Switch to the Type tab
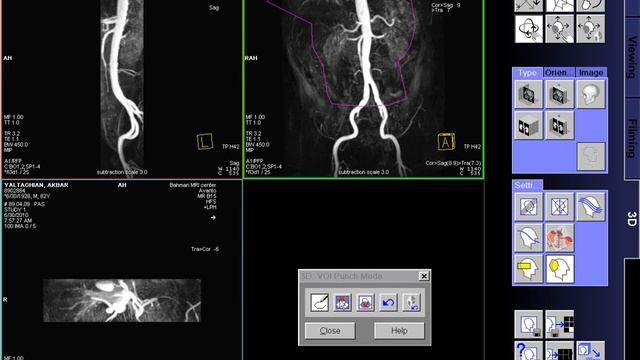The width and height of the screenshot is (640, 360). (x=527, y=73)
